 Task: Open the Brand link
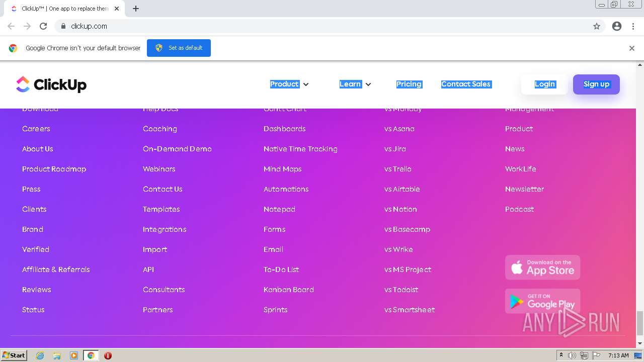coord(33,229)
